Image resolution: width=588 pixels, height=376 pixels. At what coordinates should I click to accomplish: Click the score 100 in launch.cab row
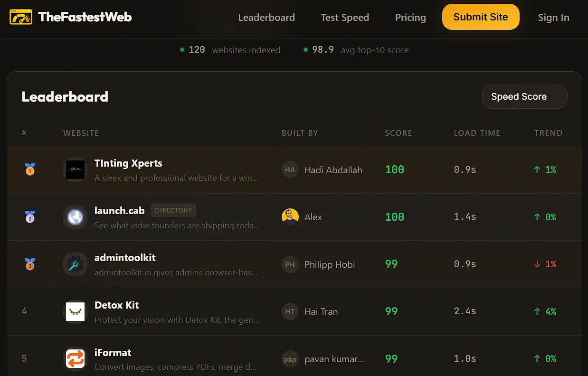click(x=395, y=217)
